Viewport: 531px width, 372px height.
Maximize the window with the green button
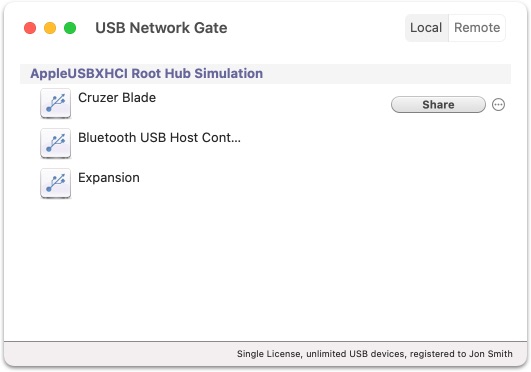[70, 28]
